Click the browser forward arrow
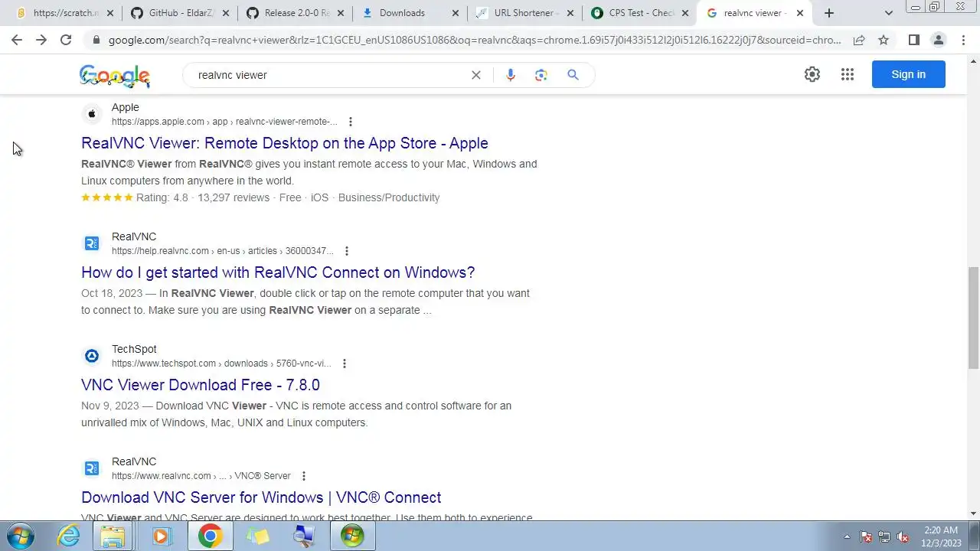This screenshot has height=551, width=980. [41, 40]
